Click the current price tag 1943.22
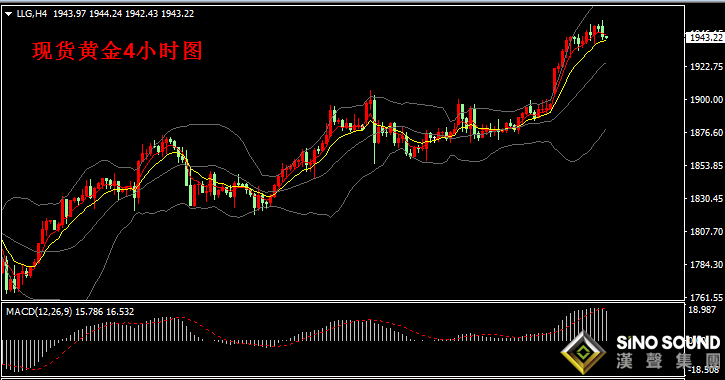 (706, 37)
